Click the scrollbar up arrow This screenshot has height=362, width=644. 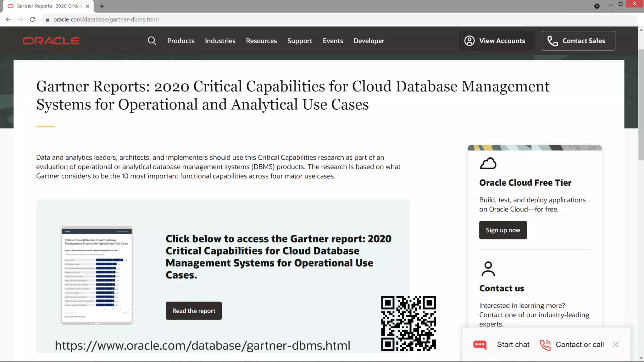pos(641,30)
